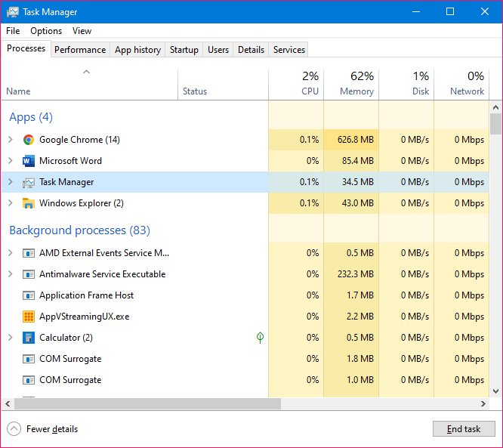
Task: Select the Processes tab
Action: 26,48
